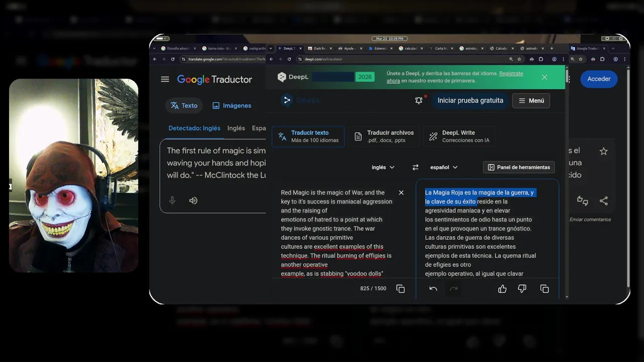Click into DeepL source text area
The image size is (644, 362).
(x=337, y=233)
